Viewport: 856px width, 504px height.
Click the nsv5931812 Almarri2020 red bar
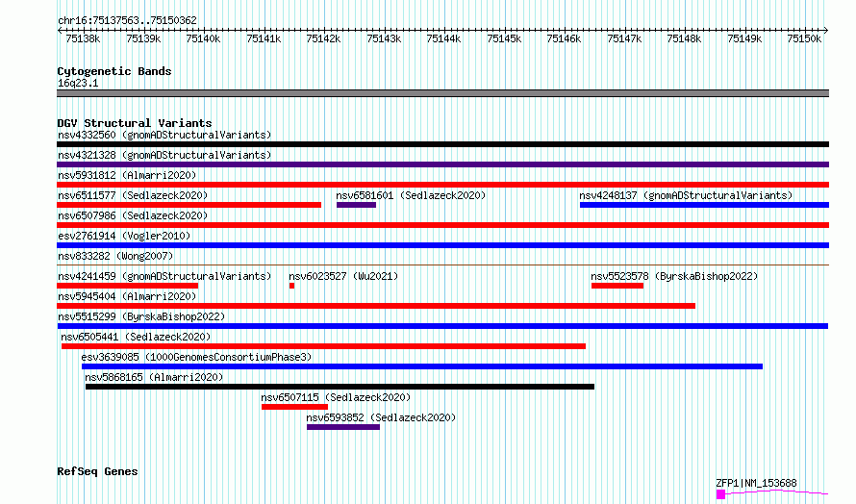(x=442, y=185)
